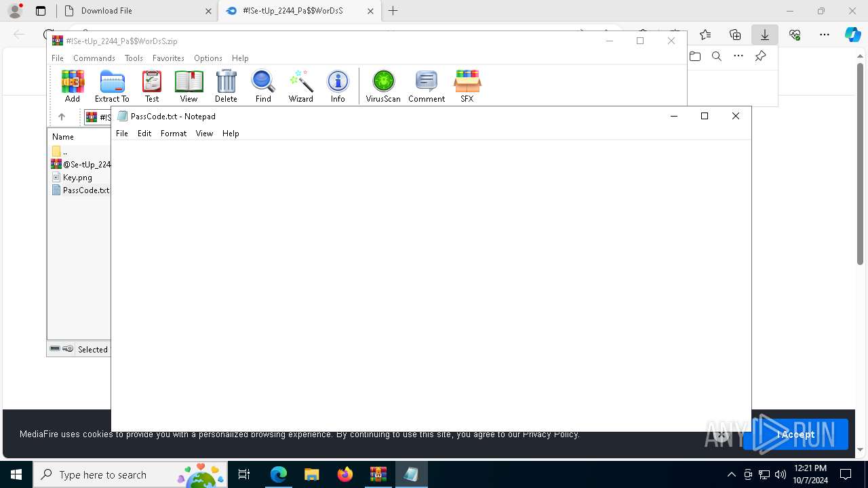Switch to WinRAR from taskbar

pos(378,474)
